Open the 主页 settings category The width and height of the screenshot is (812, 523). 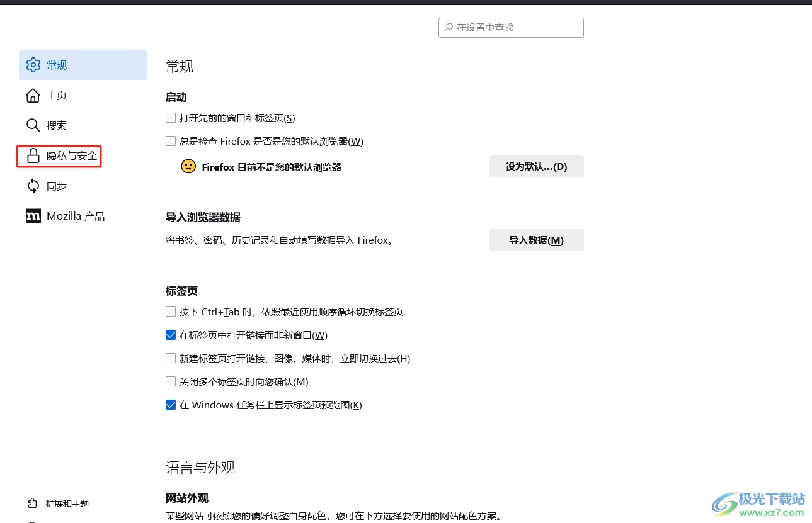83,95
